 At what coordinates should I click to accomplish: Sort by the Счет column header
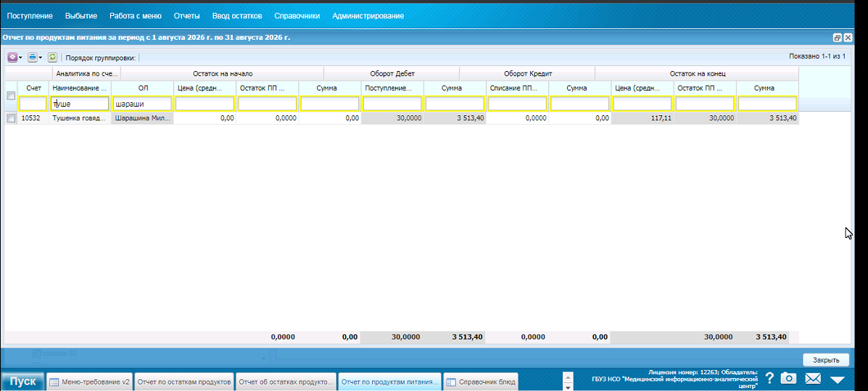point(34,88)
